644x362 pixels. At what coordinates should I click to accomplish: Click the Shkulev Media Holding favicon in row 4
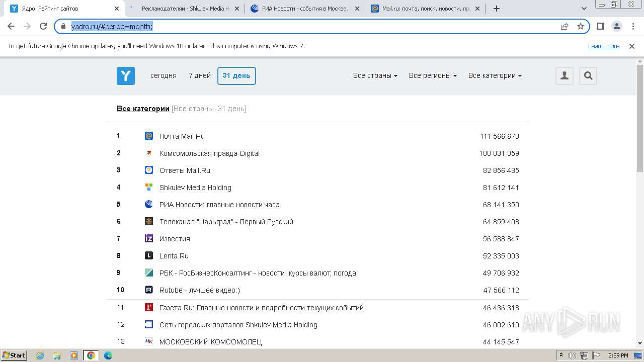pos(149,187)
